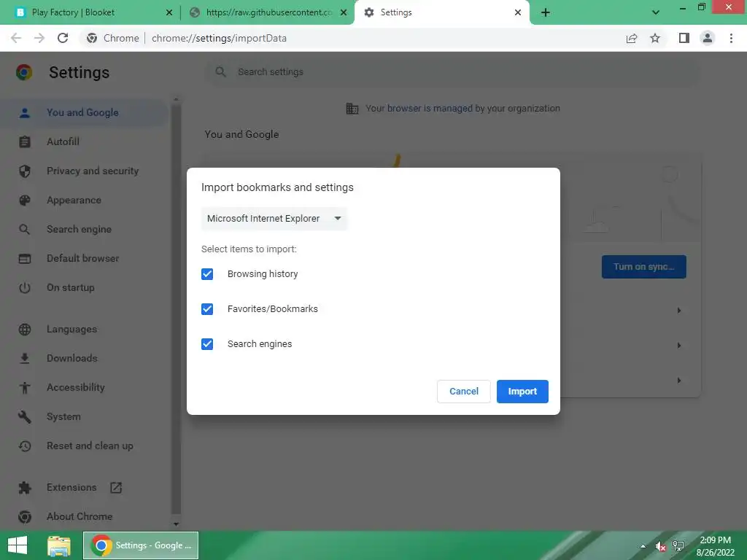Expand the first settings row arrow below sync

(679, 311)
